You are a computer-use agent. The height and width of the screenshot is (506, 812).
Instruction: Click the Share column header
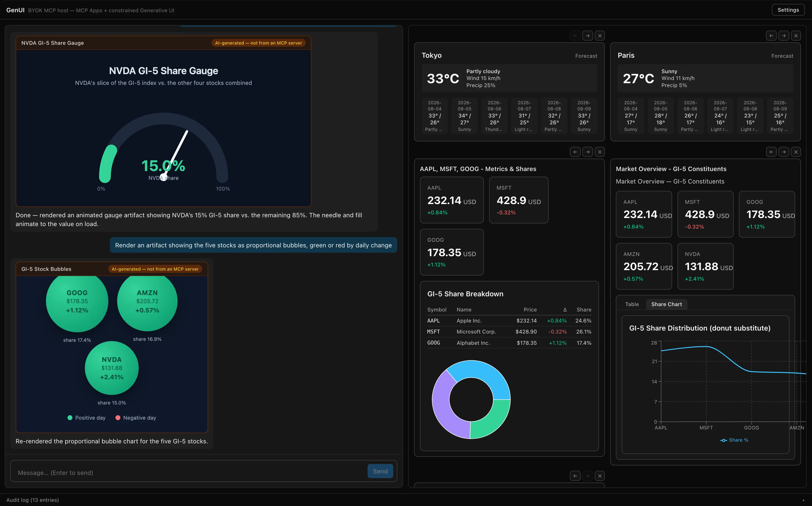pyautogui.click(x=584, y=310)
